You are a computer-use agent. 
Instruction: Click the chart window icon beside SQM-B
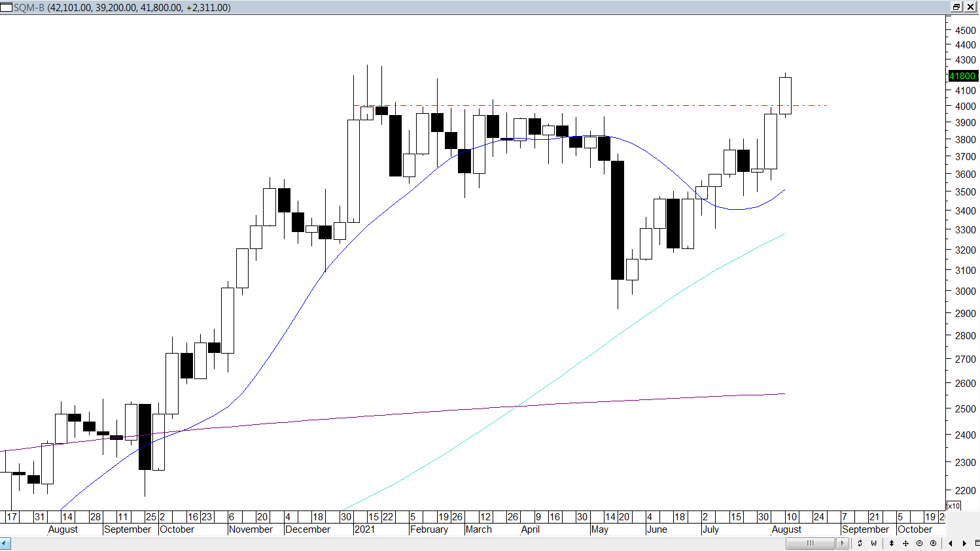tap(7, 7)
